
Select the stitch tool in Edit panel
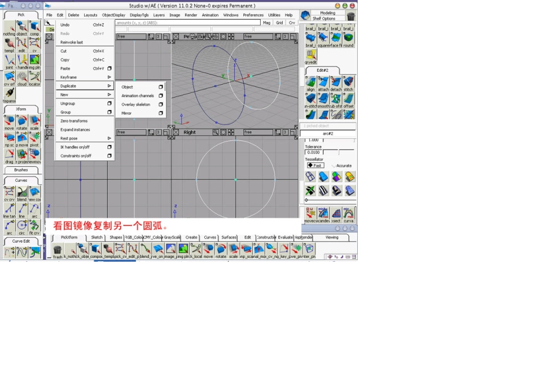tap(348, 83)
